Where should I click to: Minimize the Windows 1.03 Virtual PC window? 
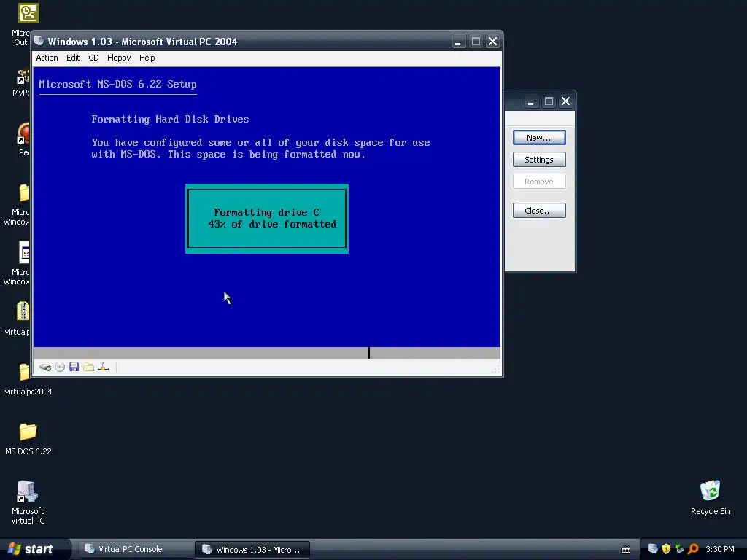[458, 42]
